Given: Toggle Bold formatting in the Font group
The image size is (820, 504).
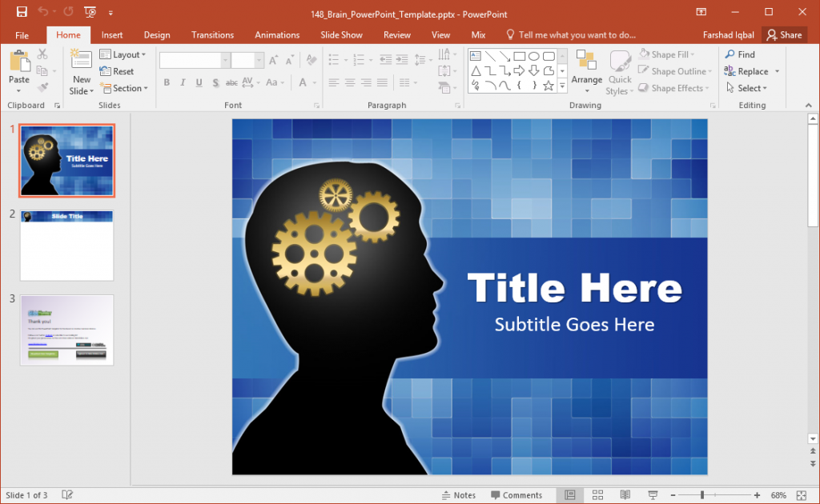Looking at the screenshot, I should [x=167, y=82].
